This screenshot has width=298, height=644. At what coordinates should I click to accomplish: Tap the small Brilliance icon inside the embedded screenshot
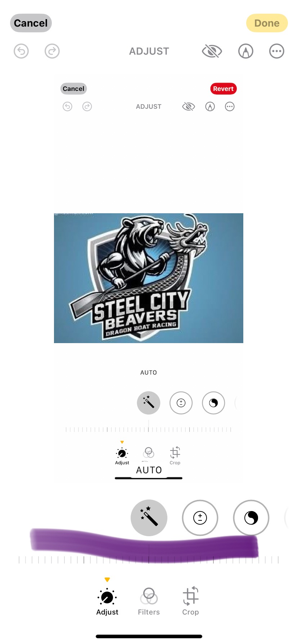213,403
